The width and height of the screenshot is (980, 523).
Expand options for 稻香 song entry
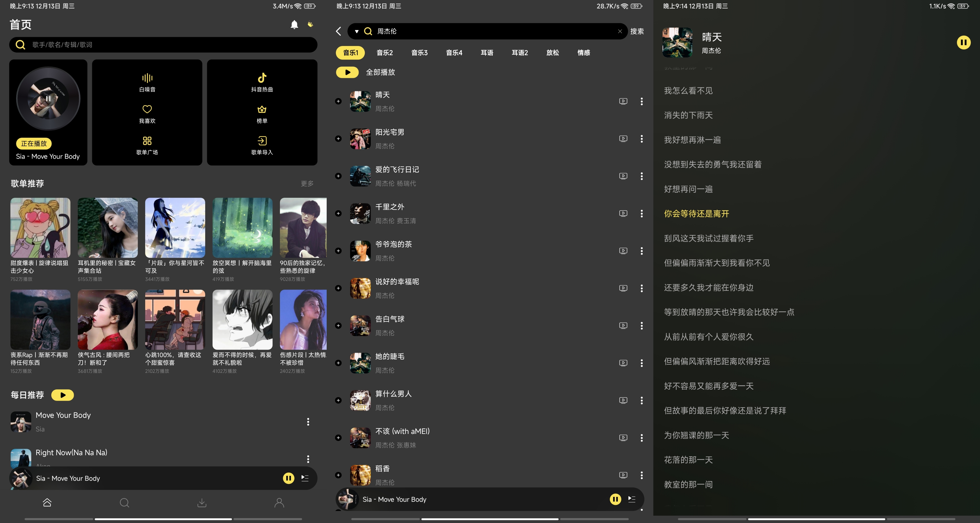642,474
